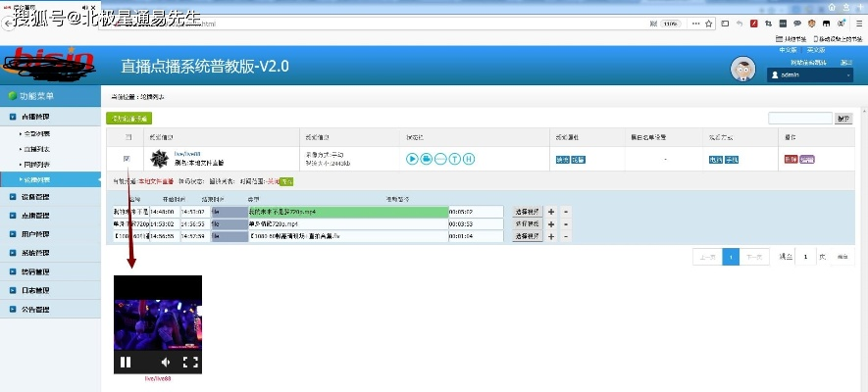Click the play icon in the control column
Screen dimensions: 868x392
point(413,159)
